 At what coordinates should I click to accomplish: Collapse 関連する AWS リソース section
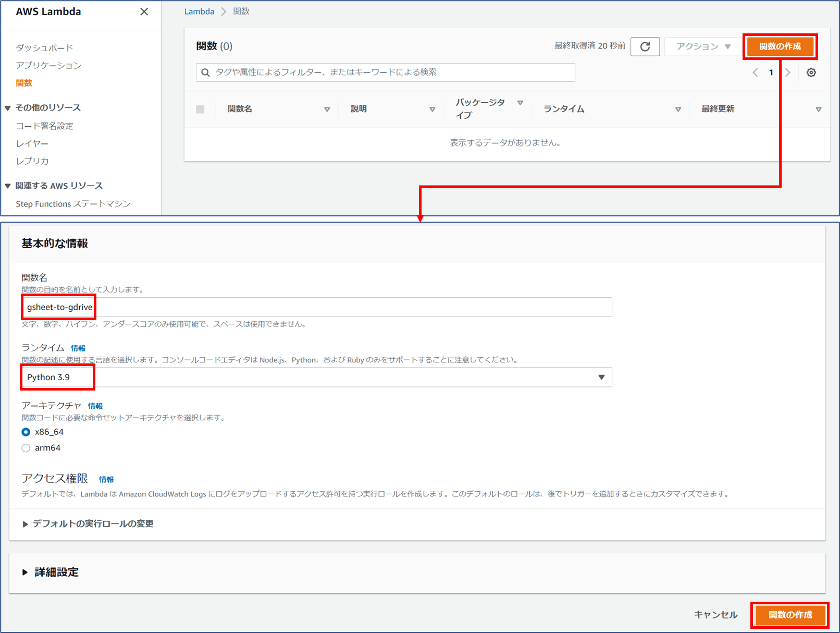[8, 186]
